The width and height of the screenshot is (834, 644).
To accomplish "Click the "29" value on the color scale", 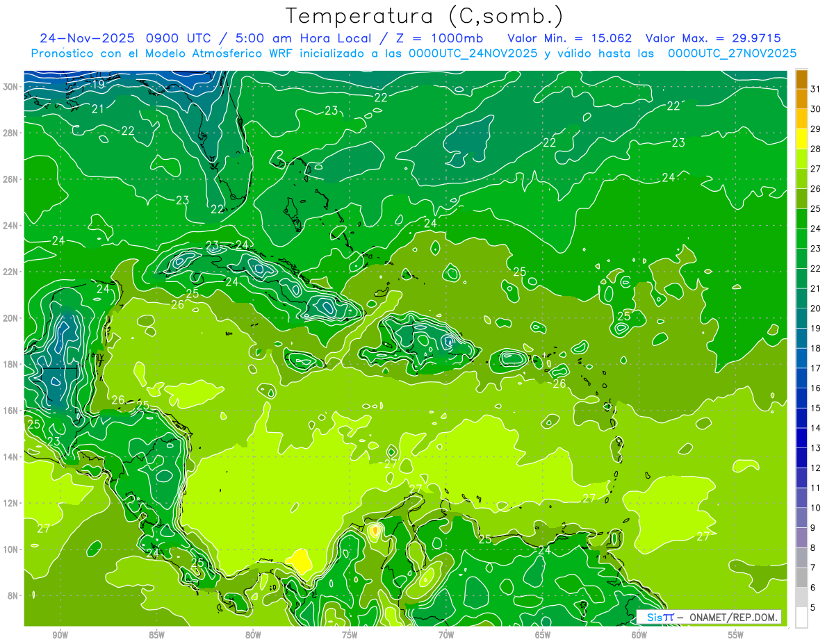I will point(816,129).
